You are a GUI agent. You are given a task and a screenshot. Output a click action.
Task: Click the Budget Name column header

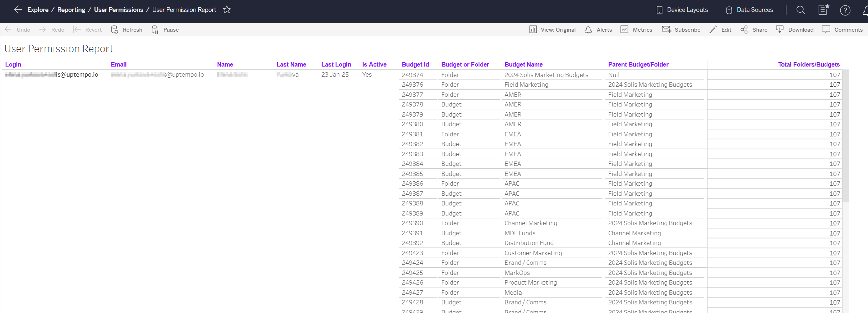[x=523, y=64]
